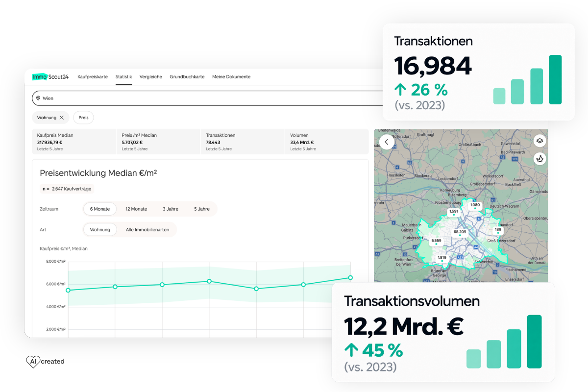Select the 5.559 map marker
588x392 pixels.
[436, 241]
